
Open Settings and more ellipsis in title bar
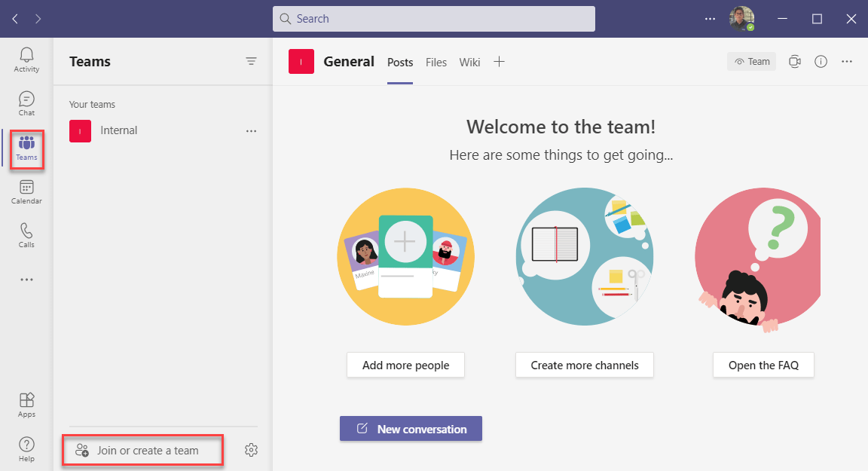[711, 19]
